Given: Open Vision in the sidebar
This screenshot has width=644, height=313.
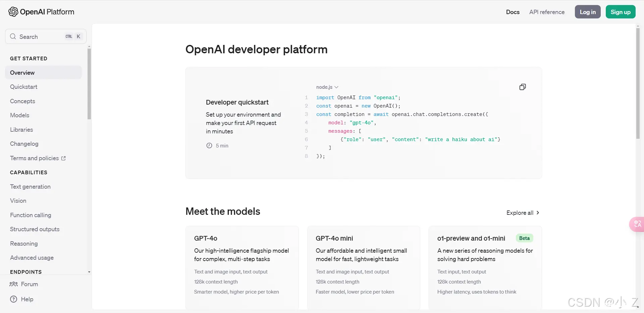Looking at the screenshot, I should pos(18,201).
